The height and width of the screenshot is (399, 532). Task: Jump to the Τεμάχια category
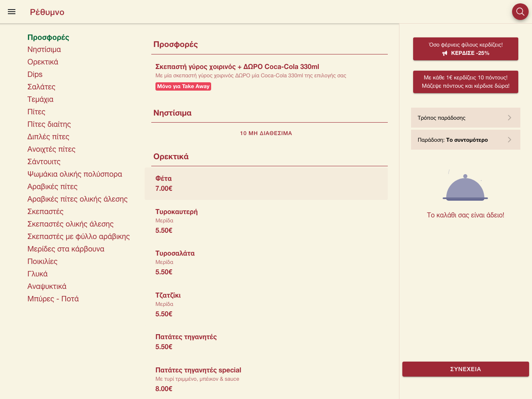click(x=40, y=99)
